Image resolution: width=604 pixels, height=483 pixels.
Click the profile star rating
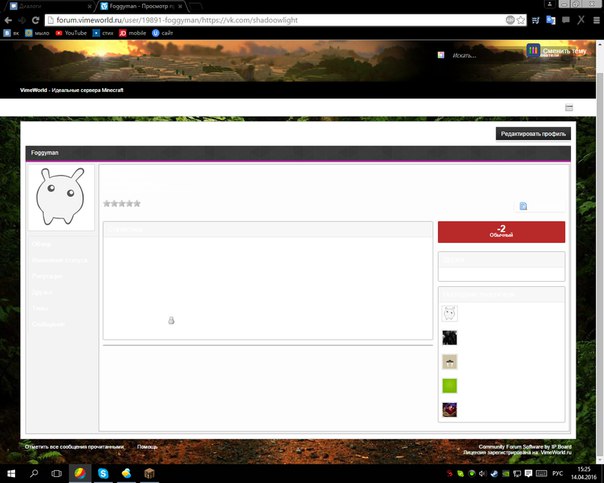tap(122, 204)
